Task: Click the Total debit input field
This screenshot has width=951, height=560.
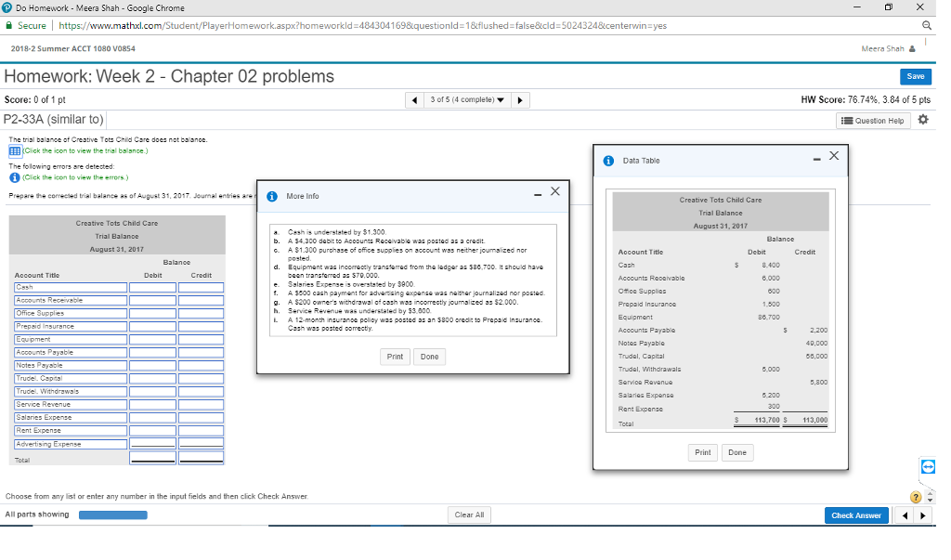Action: [152, 458]
